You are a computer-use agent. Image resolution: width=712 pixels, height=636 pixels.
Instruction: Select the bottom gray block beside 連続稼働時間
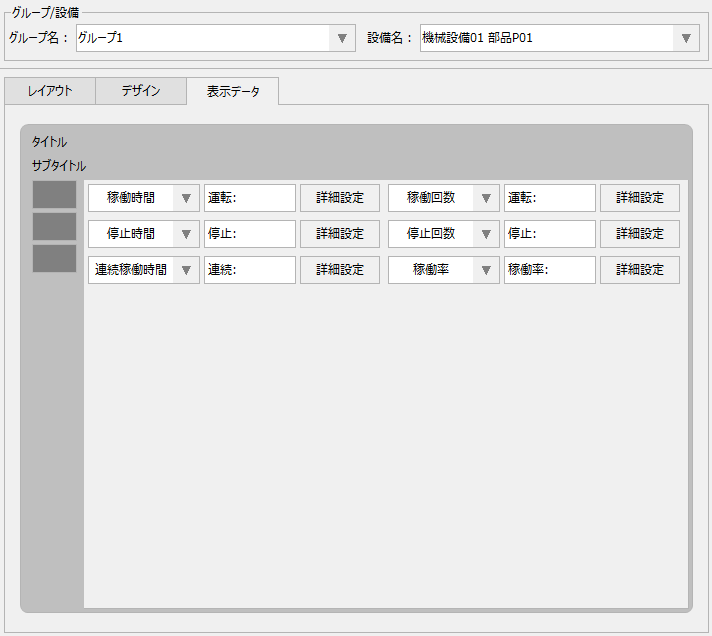(54, 259)
